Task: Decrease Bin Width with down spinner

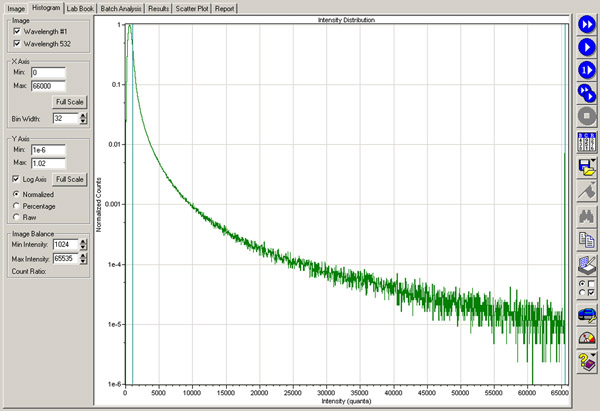Action: [83, 121]
